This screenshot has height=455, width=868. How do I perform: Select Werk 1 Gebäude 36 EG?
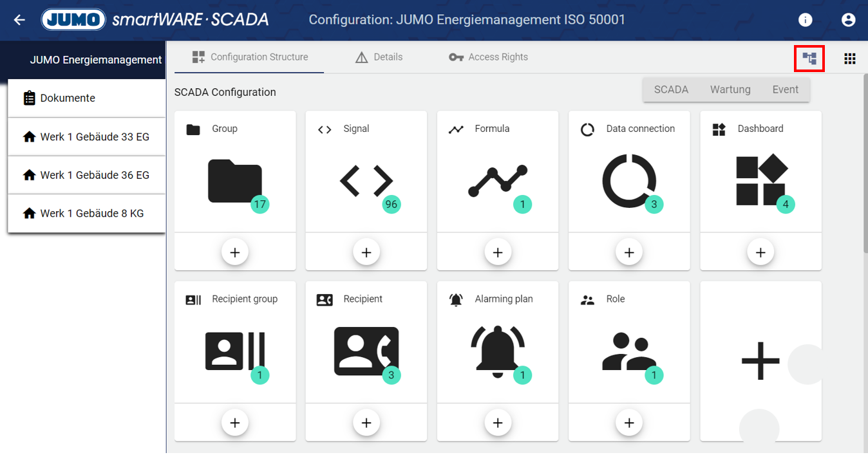(95, 175)
